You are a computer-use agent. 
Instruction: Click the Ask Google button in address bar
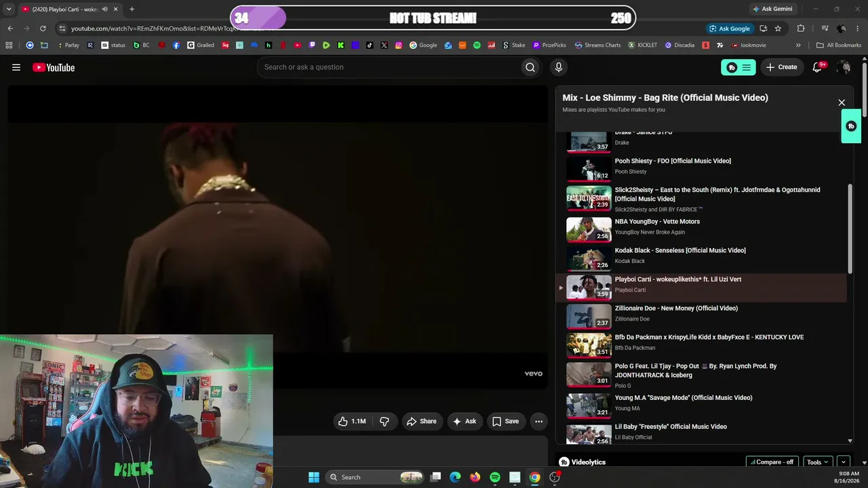(x=730, y=28)
